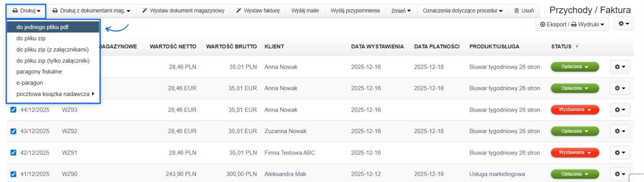644x182 pixels.
Task: Toggle the checkbox for invoice 41/12/2025
Action: tap(13, 174)
